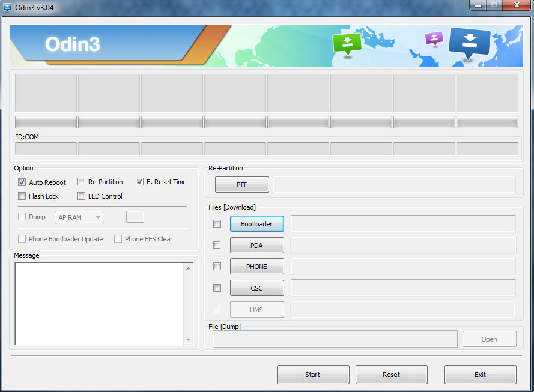The width and height of the screenshot is (534, 392).
Task: Click the PDA file path field
Action: (x=403, y=246)
